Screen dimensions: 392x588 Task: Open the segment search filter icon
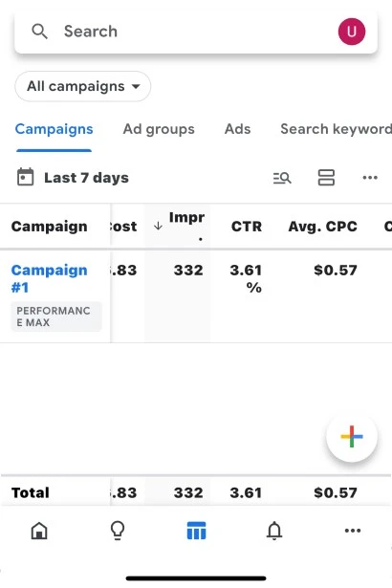point(282,178)
